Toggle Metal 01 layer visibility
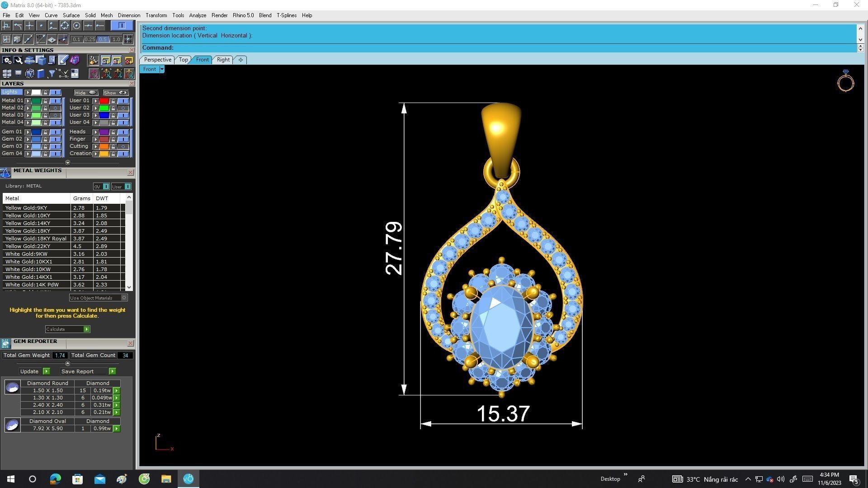Screen dimensions: 868x488 tap(55, 101)
